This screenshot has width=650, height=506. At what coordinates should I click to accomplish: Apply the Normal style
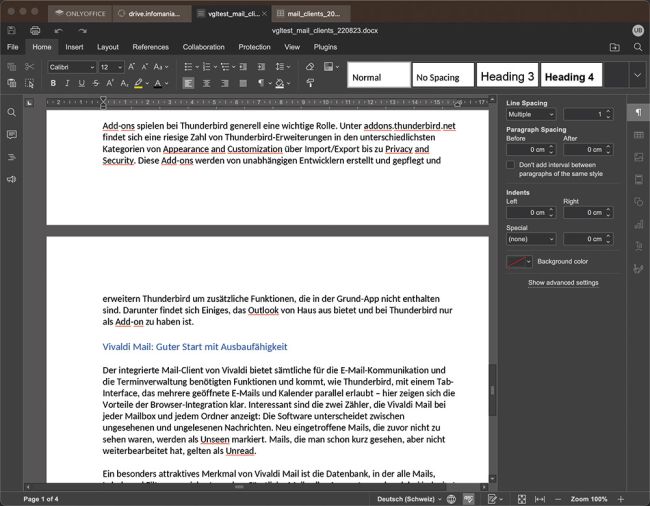[379, 75]
